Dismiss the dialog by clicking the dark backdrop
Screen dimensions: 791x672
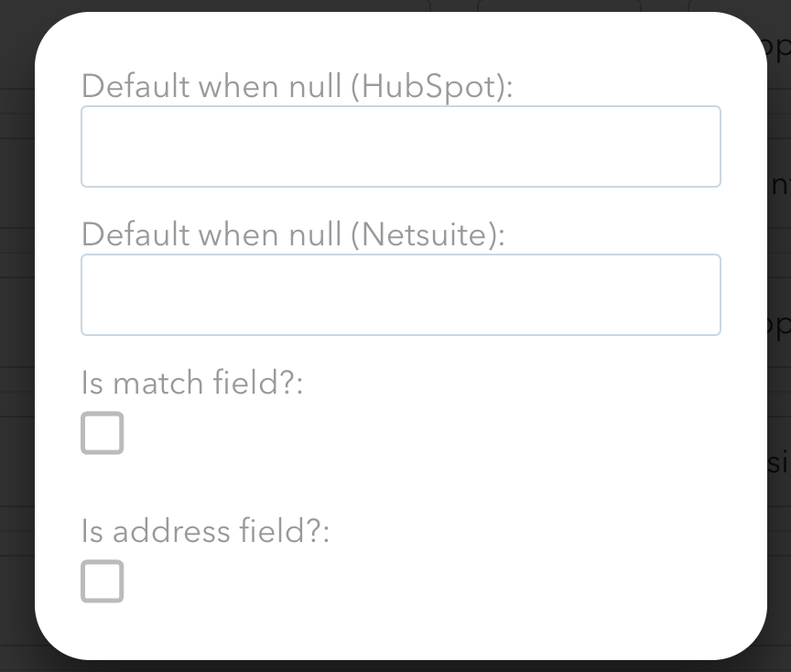click(x=16, y=366)
